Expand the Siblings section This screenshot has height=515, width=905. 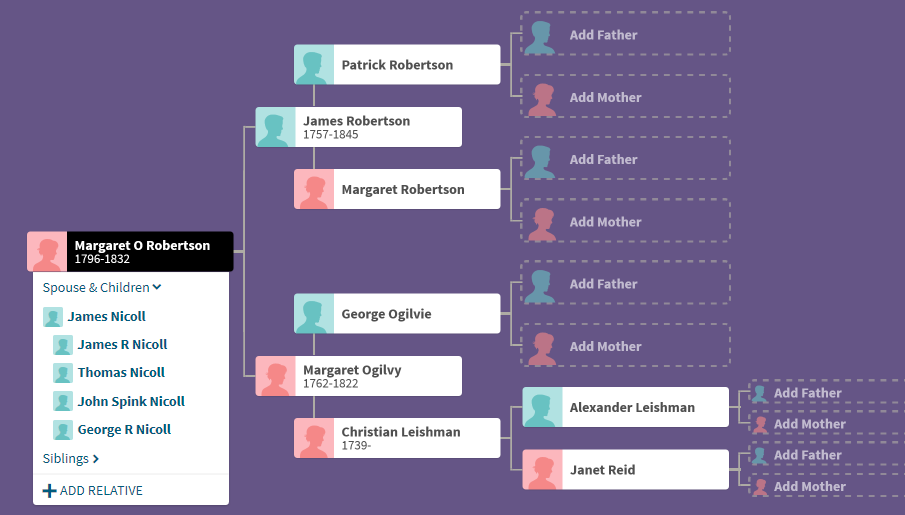(71, 459)
